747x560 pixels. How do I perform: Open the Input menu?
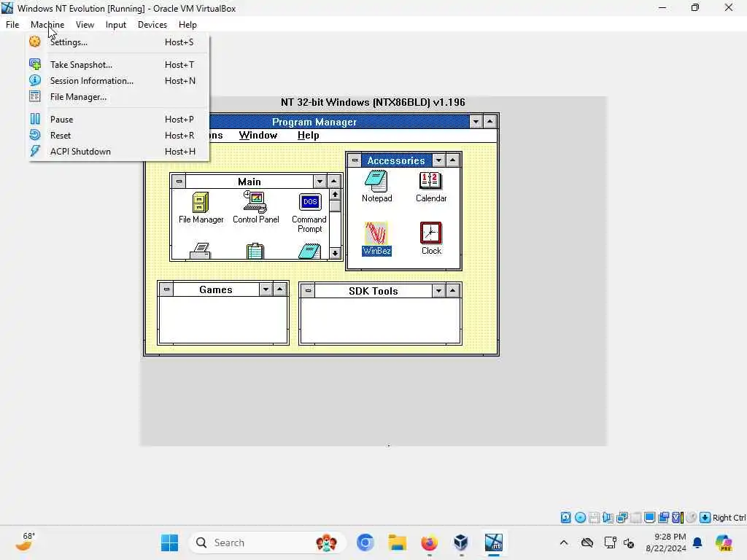pyautogui.click(x=116, y=25)
